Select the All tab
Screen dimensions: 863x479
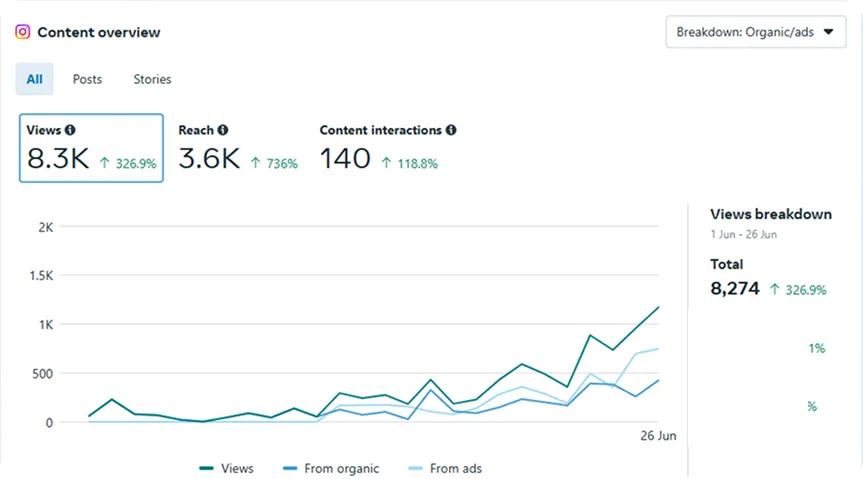35,79
